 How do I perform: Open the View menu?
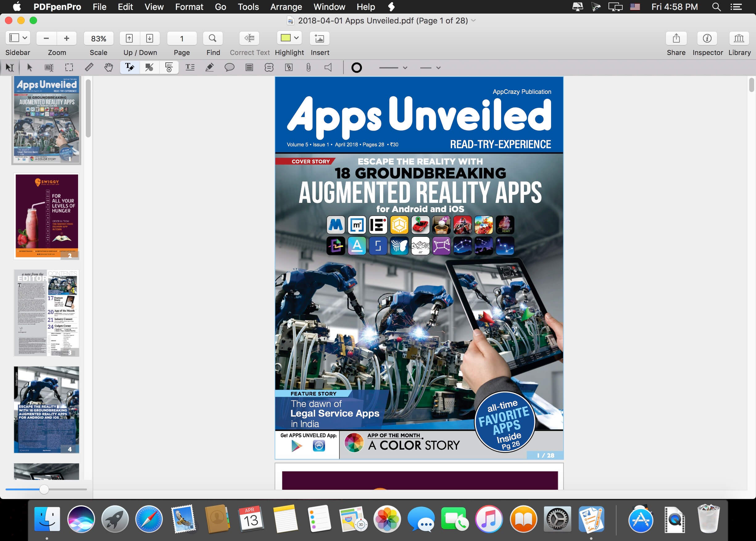154,7
